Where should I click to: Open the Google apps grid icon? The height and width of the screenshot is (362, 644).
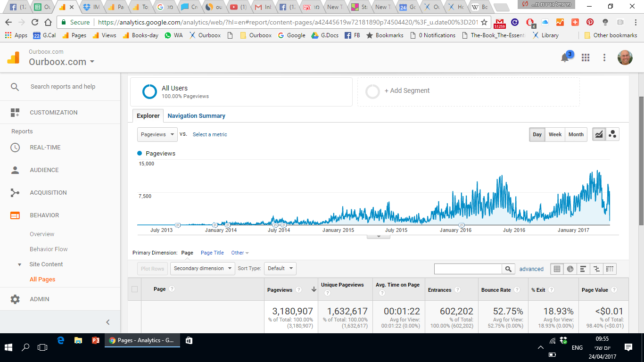point(586,58)
